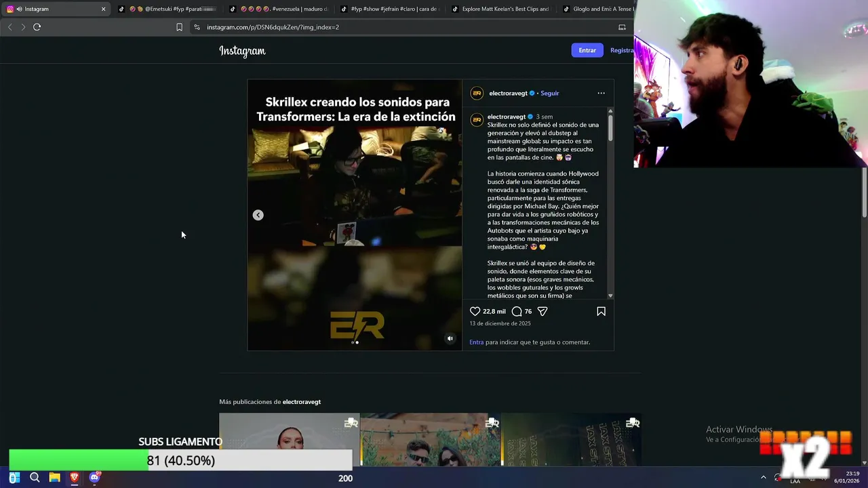This screenshot has width=868, height=488.
Task: Go to previous slide with left carousel arrow
Action: (x=258, y=215)
